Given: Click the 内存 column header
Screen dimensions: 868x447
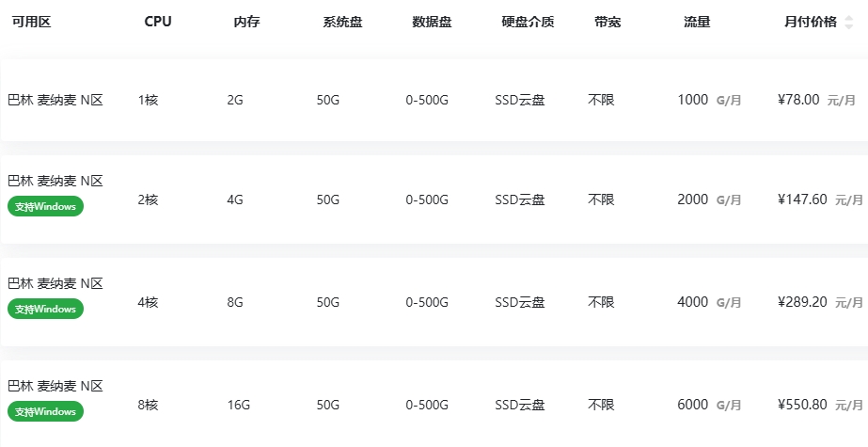Looking at the screenshot, I should coord(247,23).
